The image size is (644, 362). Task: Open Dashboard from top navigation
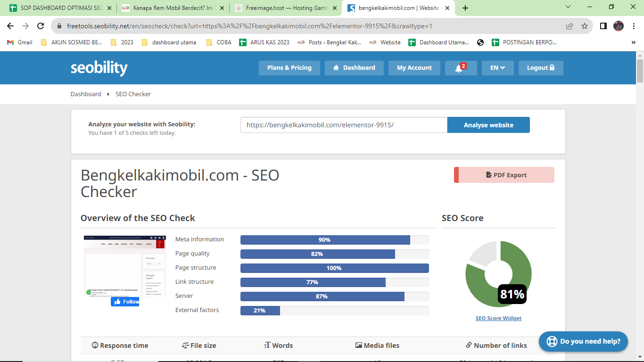point(354,68)
